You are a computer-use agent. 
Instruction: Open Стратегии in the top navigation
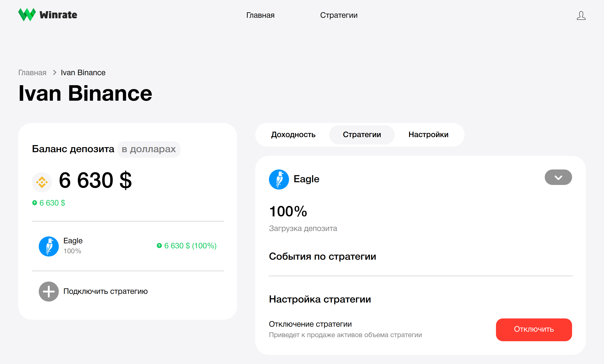pyautogui.click(x=339, y=15)
